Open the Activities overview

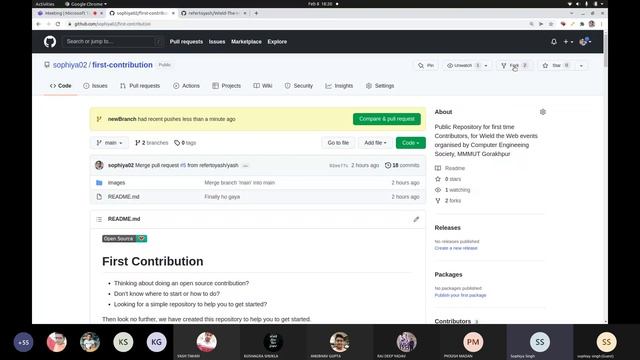coord(45,4)
